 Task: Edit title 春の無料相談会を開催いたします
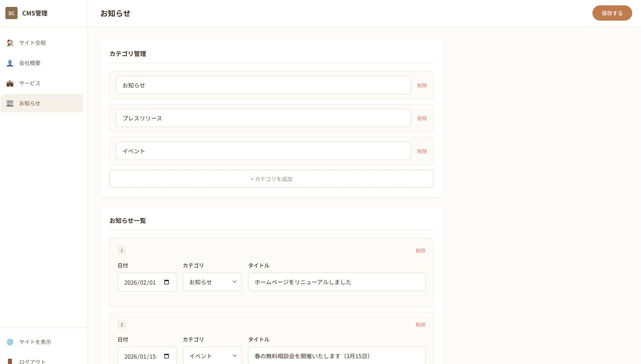point(337,356)
